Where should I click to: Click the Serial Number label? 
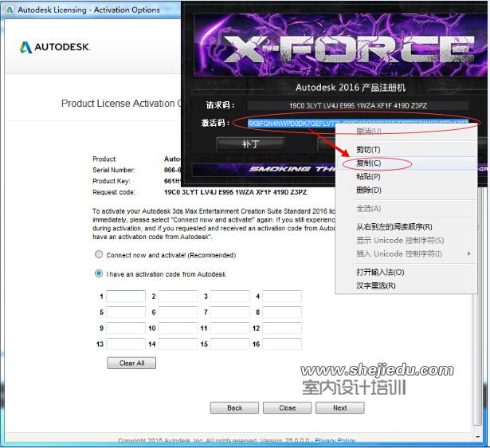point(114,170)
